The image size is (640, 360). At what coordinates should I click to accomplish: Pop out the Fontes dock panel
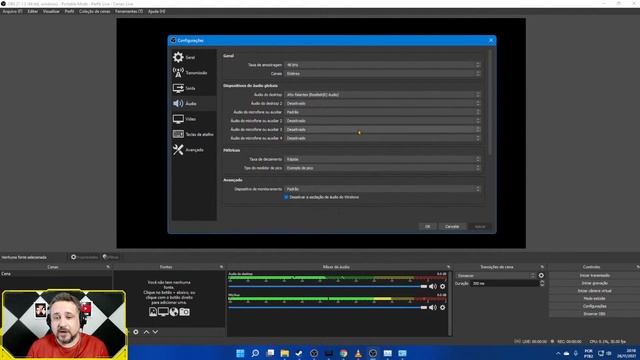[222, 267]
